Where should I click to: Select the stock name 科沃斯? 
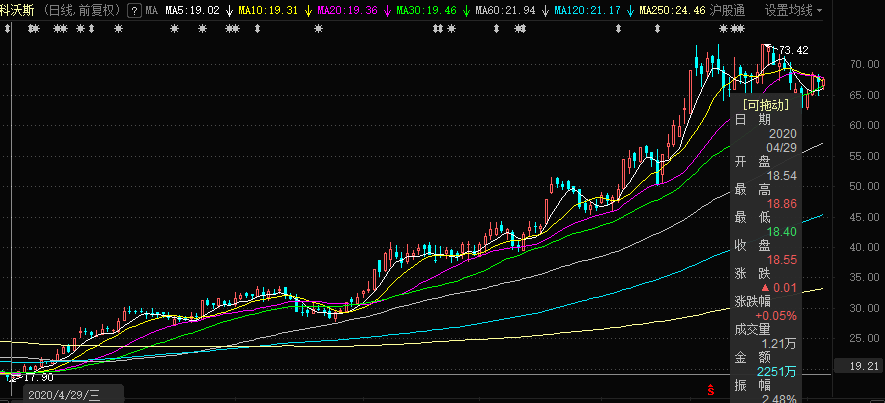pos(19,10)
